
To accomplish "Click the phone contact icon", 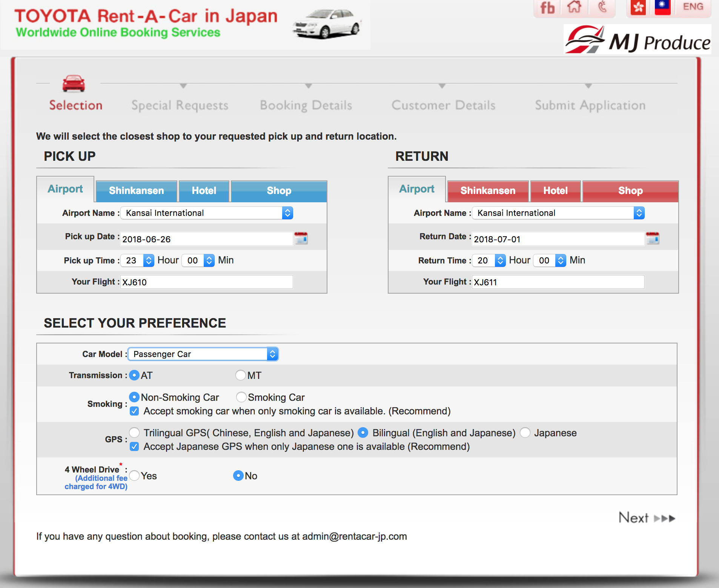I will pos(602,7).
